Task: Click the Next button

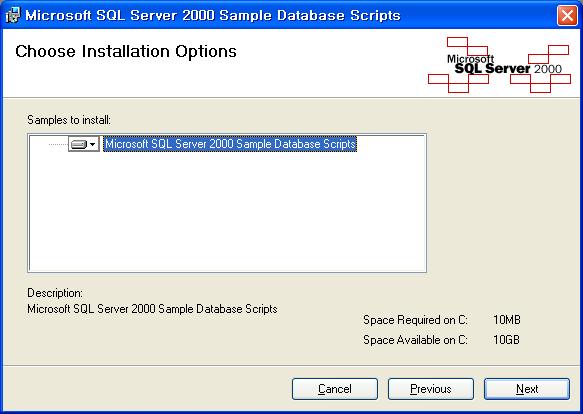Action: click(x=527, y=389)
